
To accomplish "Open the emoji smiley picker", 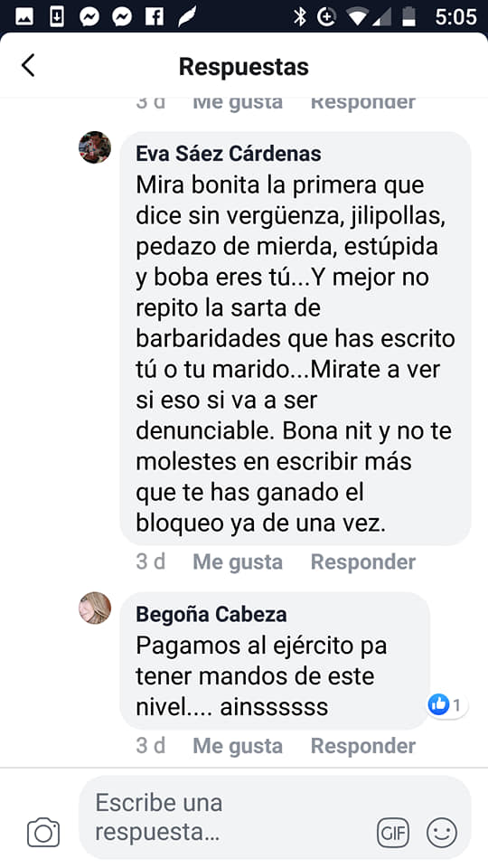I will pyautogui.click(x=442, y=833).
